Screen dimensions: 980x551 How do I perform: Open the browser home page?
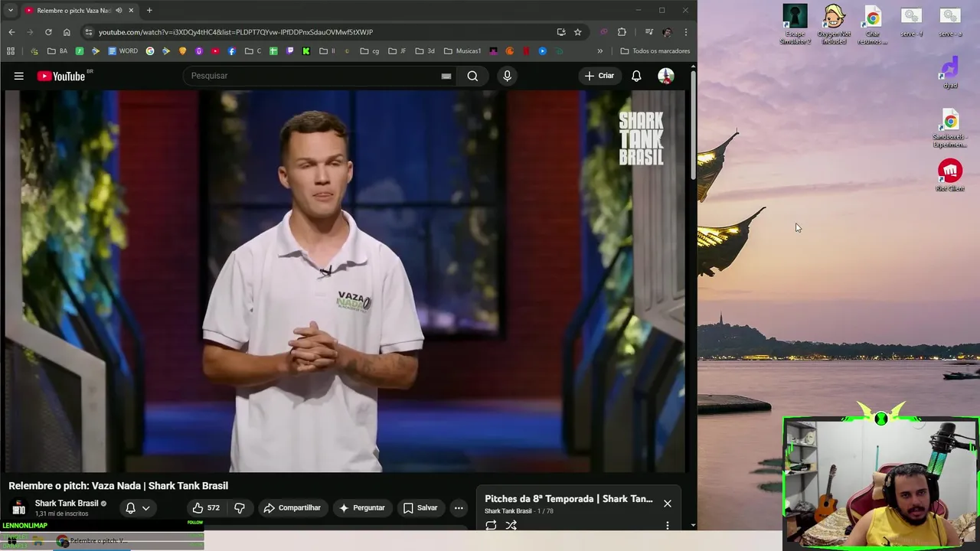click(67, 32)
